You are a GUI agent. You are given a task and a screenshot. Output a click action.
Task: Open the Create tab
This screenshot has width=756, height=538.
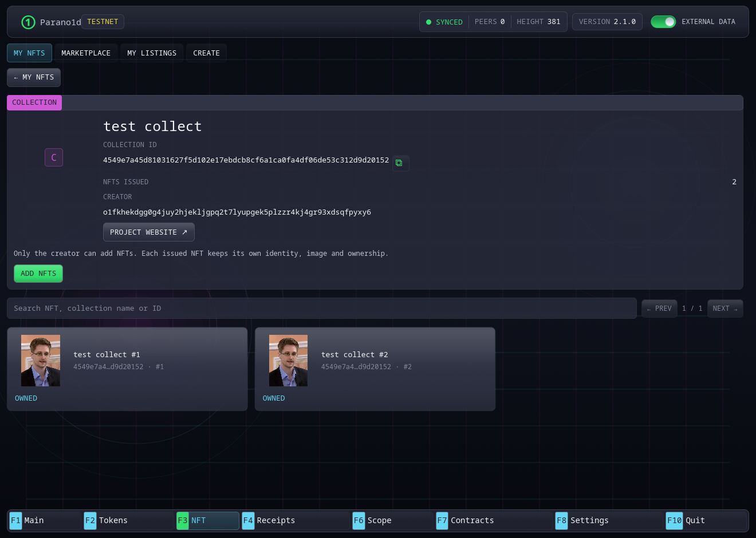point(206,53)
